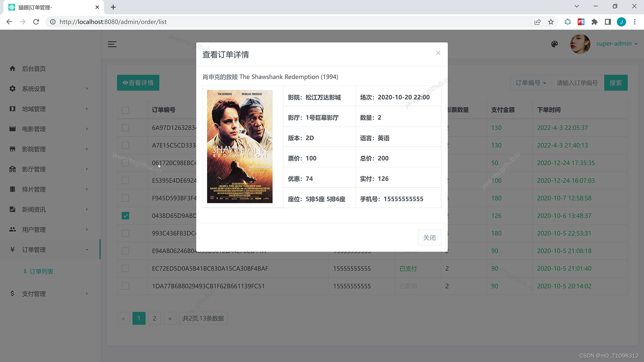Expand the 系统设置 menu chevron
644x362 pixels.
87,88
